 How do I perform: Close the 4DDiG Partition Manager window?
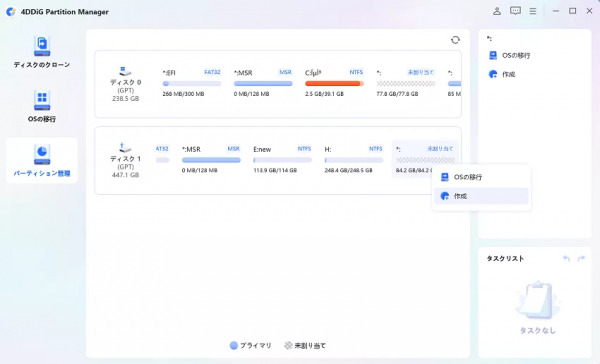[x=589, y=11]
